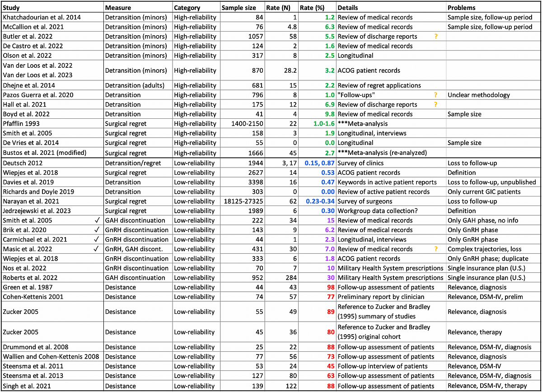Select the Sample size column header
This screenshot has width=542, height=392.
(x=238, y=8)
